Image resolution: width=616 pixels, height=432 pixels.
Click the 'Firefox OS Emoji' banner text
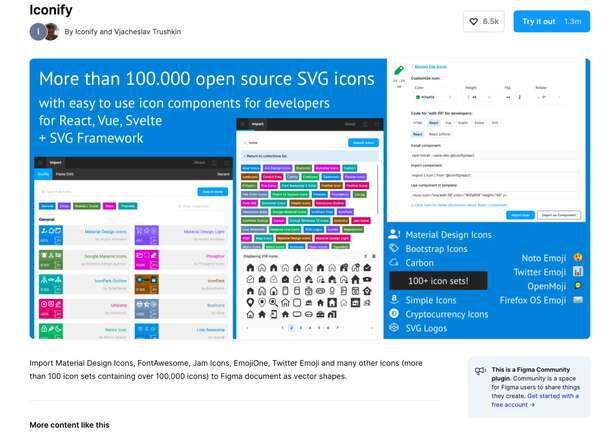[533, 300]
